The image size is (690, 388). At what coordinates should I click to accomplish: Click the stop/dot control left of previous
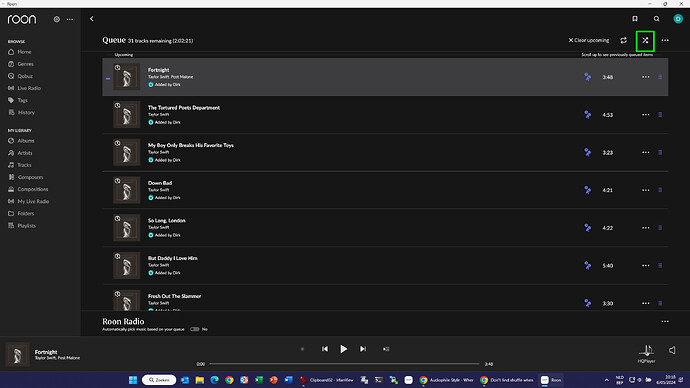click(x=302, y=349)
